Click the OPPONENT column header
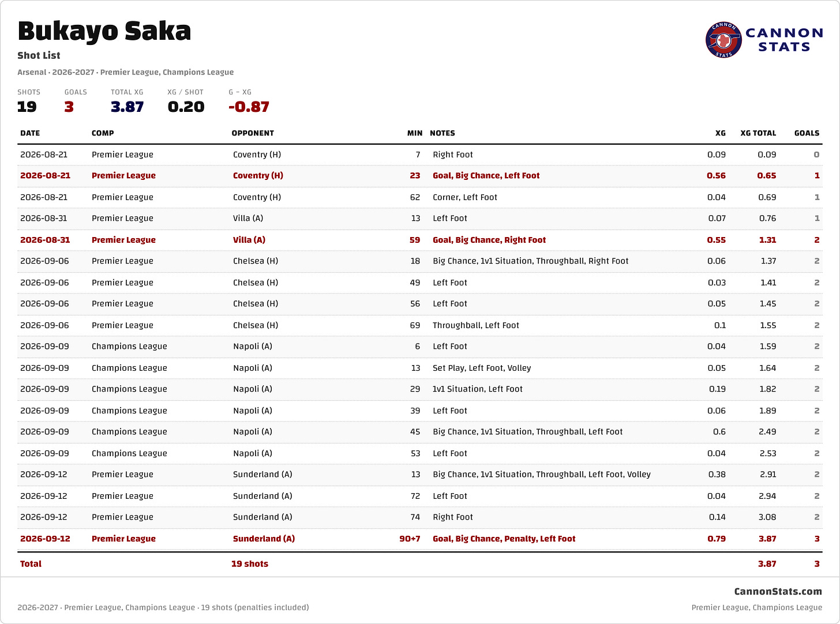The height and width of the screenshot is (624, 840). click(253, 133)
